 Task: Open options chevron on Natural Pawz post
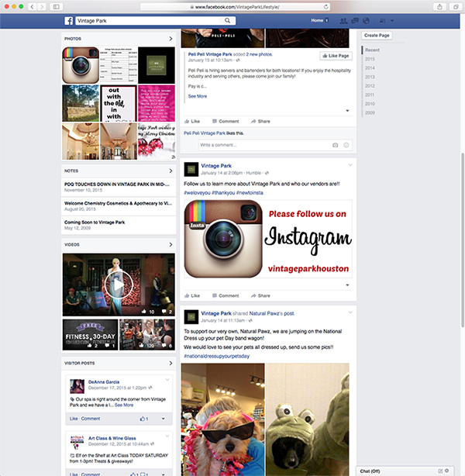350,312
